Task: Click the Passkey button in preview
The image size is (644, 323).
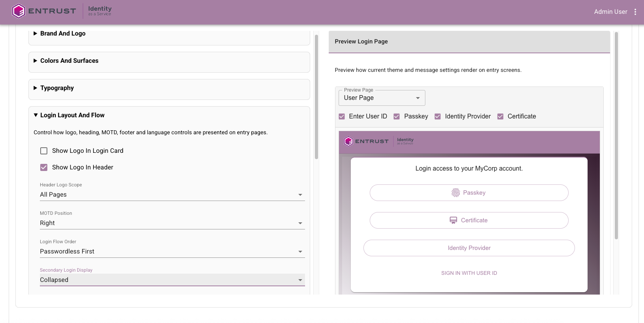Action: pos(469,193)
